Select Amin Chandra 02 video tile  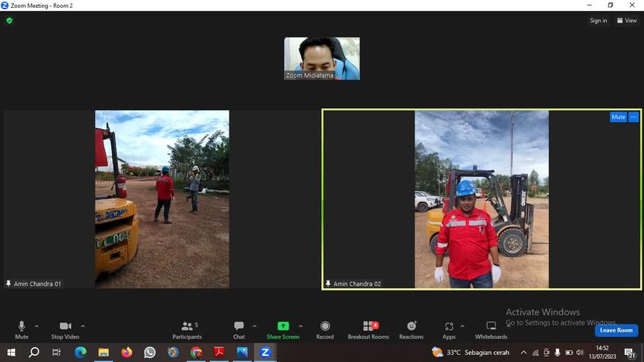click(481, 199)
